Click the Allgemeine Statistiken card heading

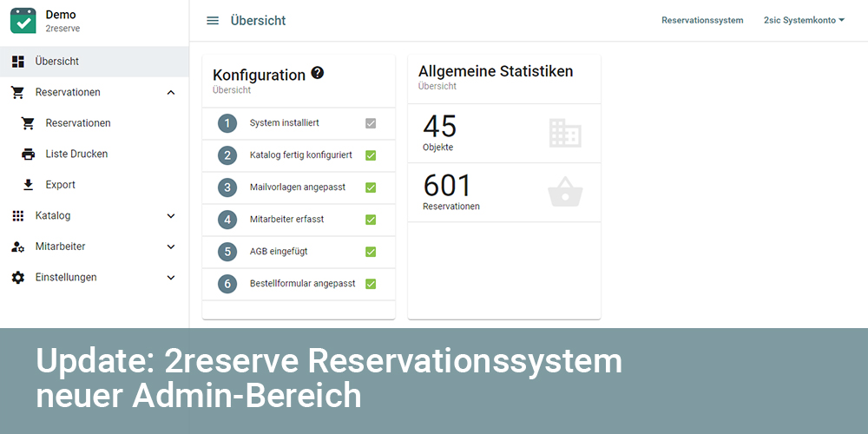click(496, 71)
